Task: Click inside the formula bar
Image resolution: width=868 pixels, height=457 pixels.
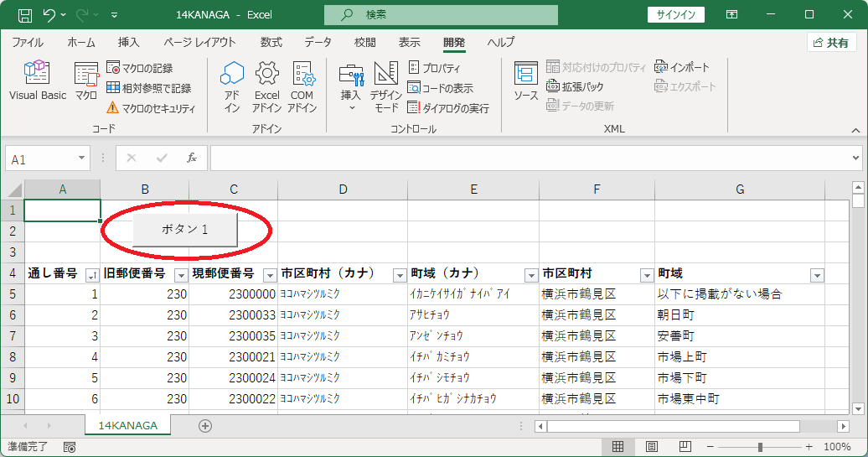Action: point(530,158)
